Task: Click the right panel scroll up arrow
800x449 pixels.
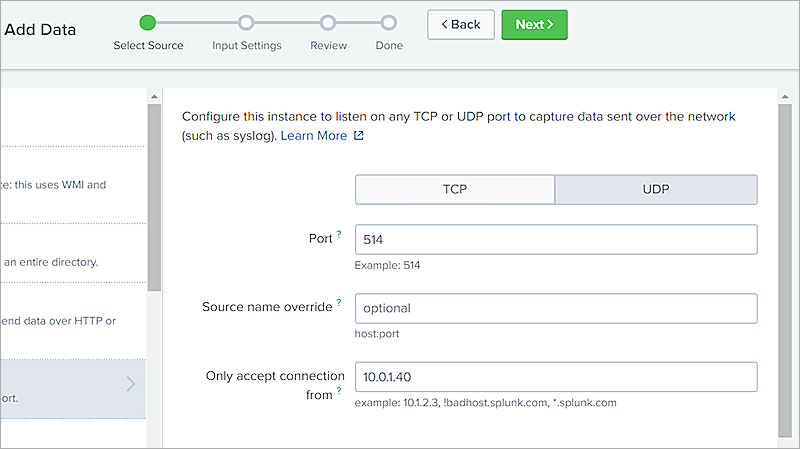Action: point(784,97)
